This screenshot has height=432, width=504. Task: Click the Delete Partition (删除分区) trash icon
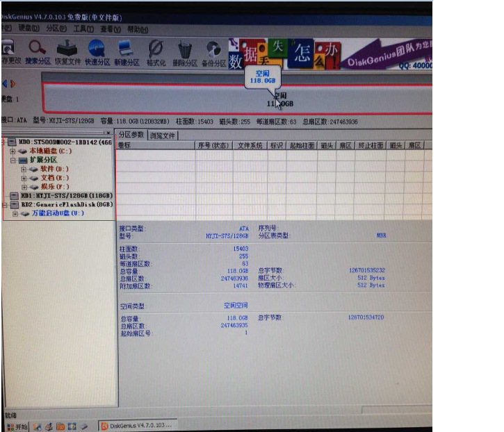pyautogui.click(x=185, y=54)
